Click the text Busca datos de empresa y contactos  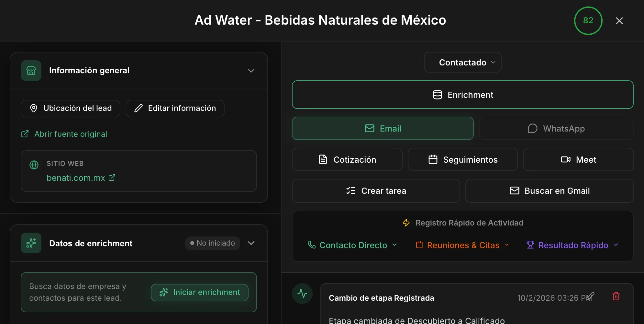click(x=78, y=292)
